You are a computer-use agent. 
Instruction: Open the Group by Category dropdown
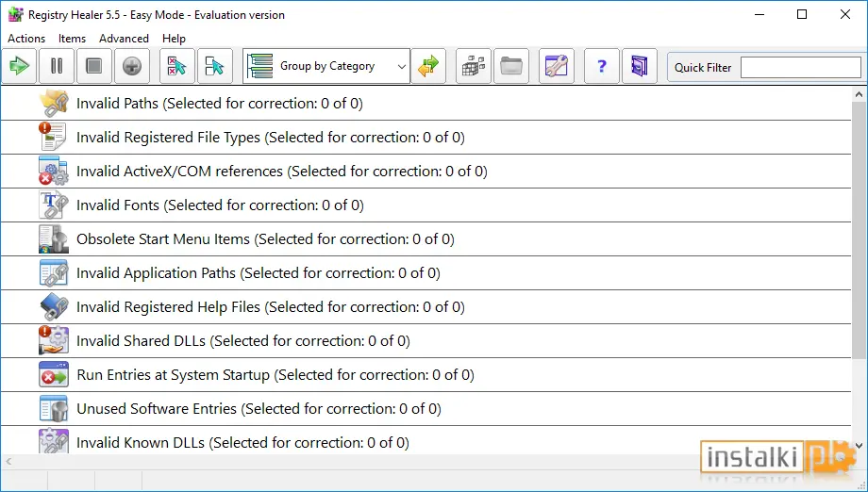tap(326, 66)
